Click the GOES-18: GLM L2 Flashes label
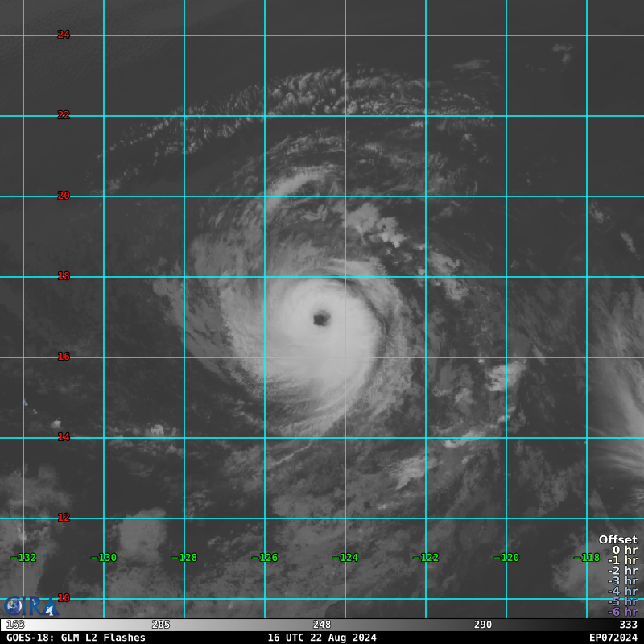This screenshot has width=644, height=644. click(76, 638)
